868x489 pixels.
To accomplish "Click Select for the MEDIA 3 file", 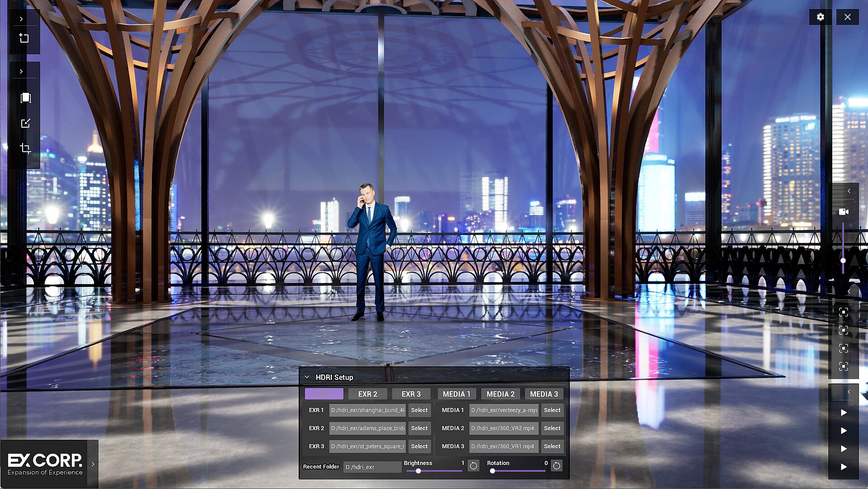I will tap(552, 446).
